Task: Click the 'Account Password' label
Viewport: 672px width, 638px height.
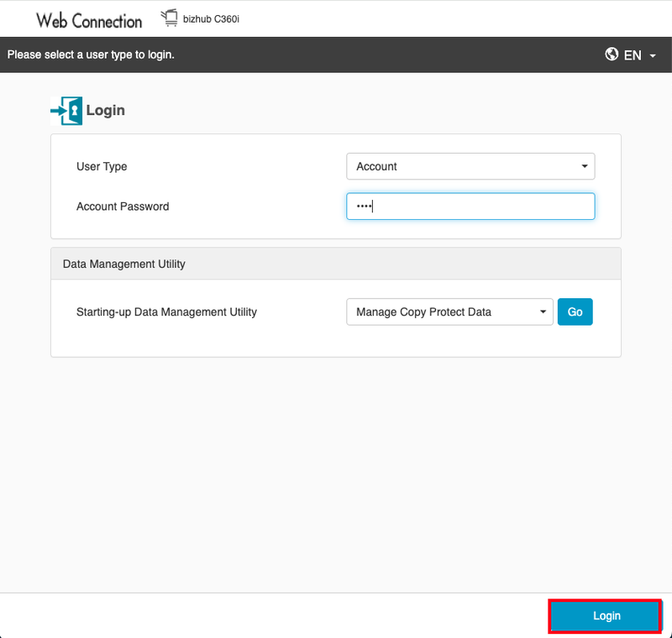Action: (123, 207)
